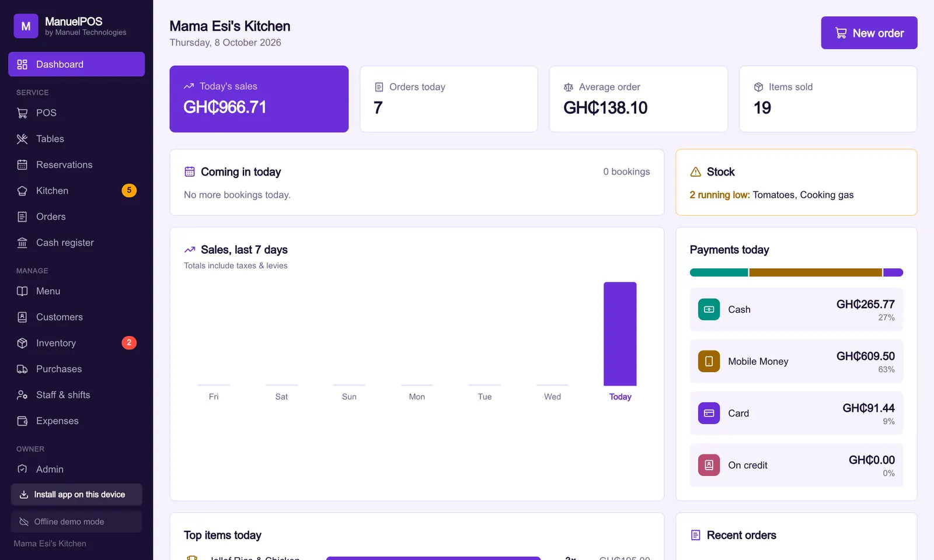The height and width of the screenshot is (560, 934).
Task: Open Staff & shifts people icon
Action: (22, 395)
